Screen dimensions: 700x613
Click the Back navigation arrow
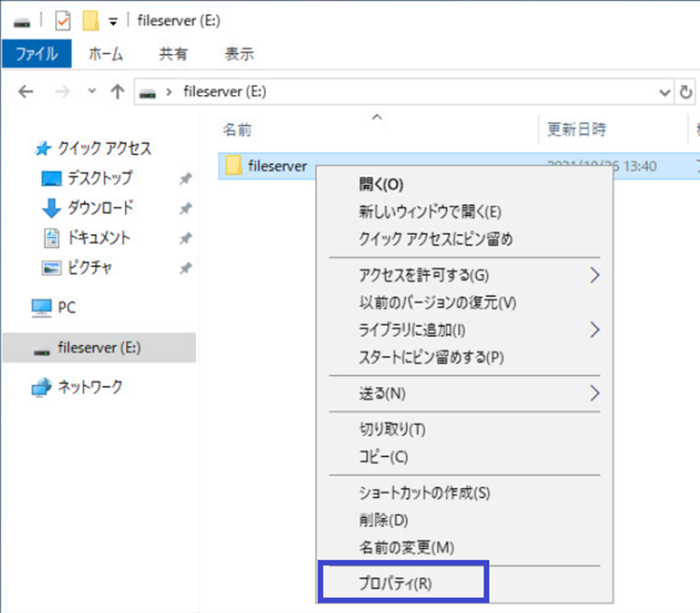(26, 91)
